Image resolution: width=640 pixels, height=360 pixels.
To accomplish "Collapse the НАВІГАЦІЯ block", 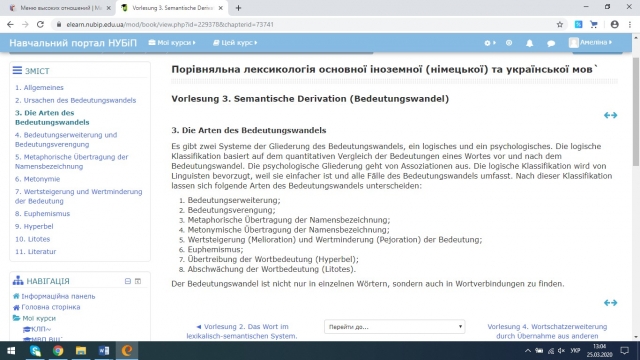I will [x=128, y=281].
